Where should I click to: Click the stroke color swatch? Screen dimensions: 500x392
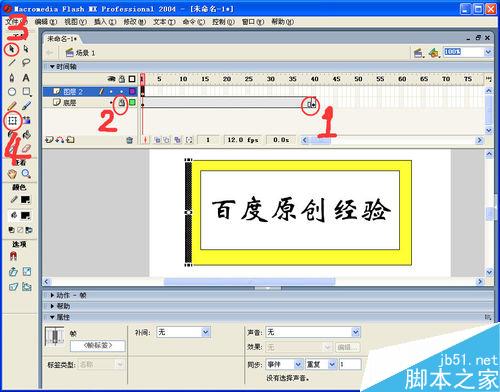pos(25,200)
